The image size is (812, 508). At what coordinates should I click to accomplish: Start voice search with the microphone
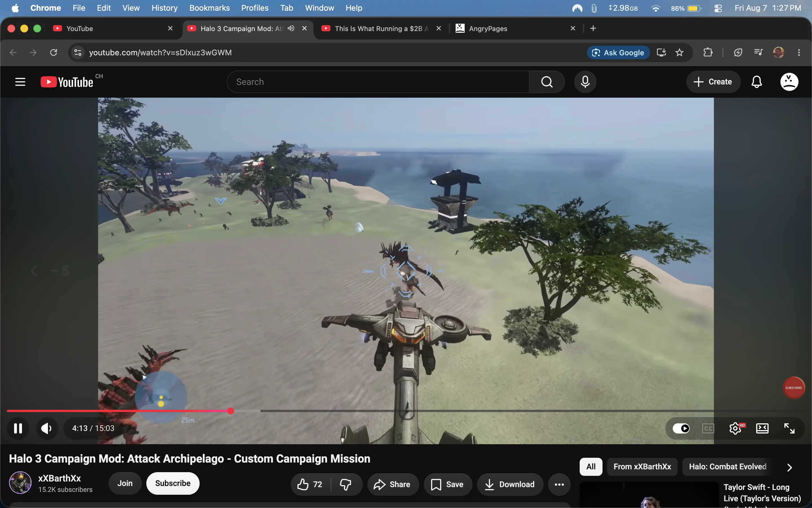click(585, 82)
